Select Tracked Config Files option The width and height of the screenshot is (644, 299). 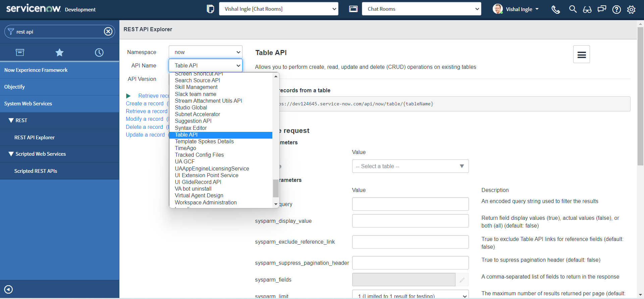(221, 155)
